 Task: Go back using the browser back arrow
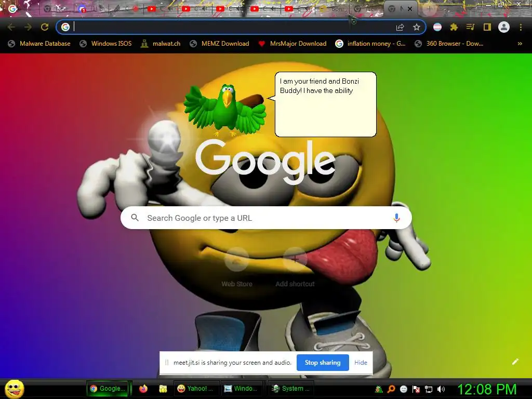pos(11,27)
